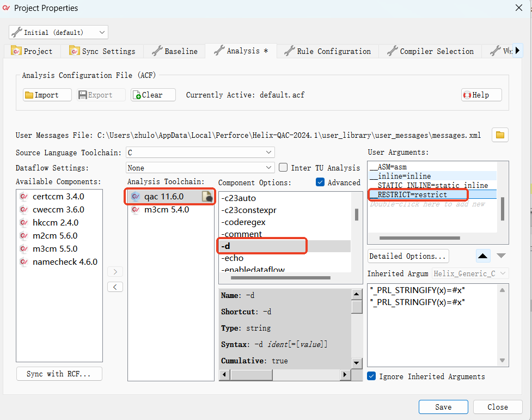Click right arrow of description horizontal scrollbar

345,374
